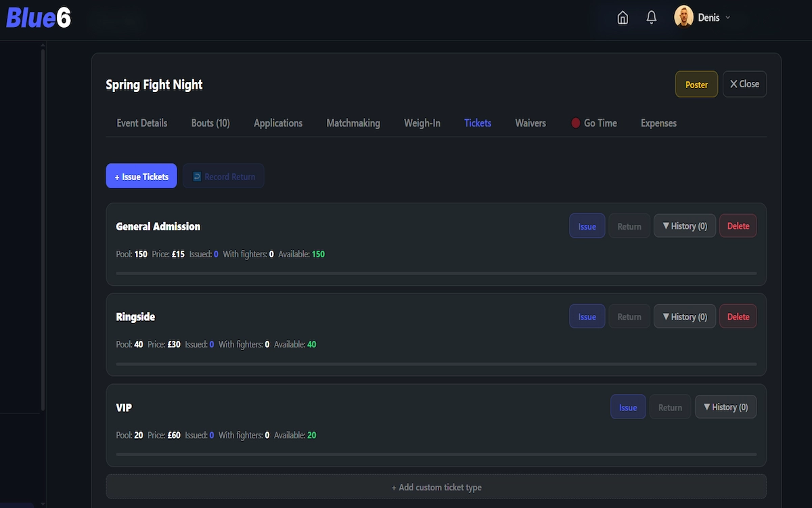812x508 pixels.
Task: Click the + Issue Tickets button
Action: [x=141, y=176]
